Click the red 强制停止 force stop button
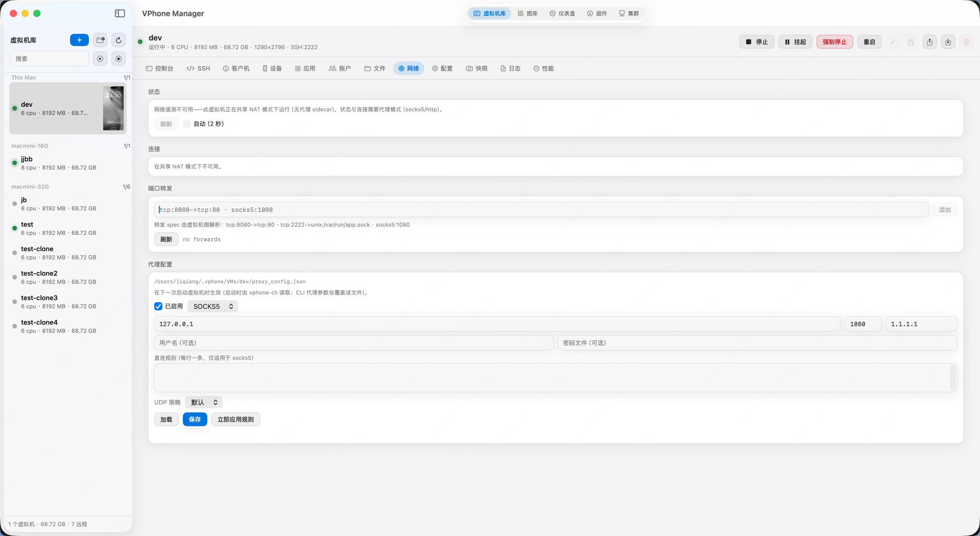980x536 pixels. (835, 42)
